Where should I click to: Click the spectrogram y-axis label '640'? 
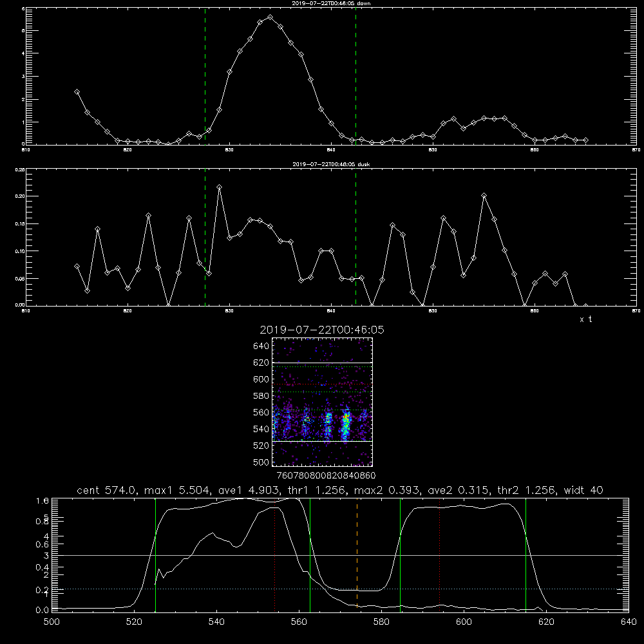261,346
